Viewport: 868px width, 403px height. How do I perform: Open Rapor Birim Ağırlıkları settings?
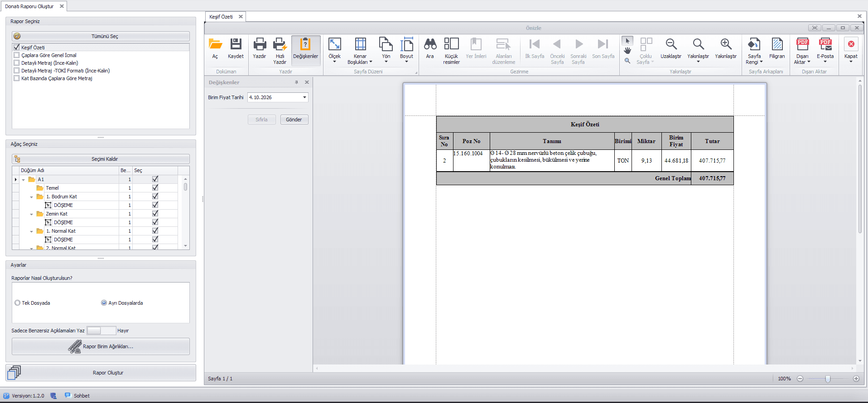point(101,346)
